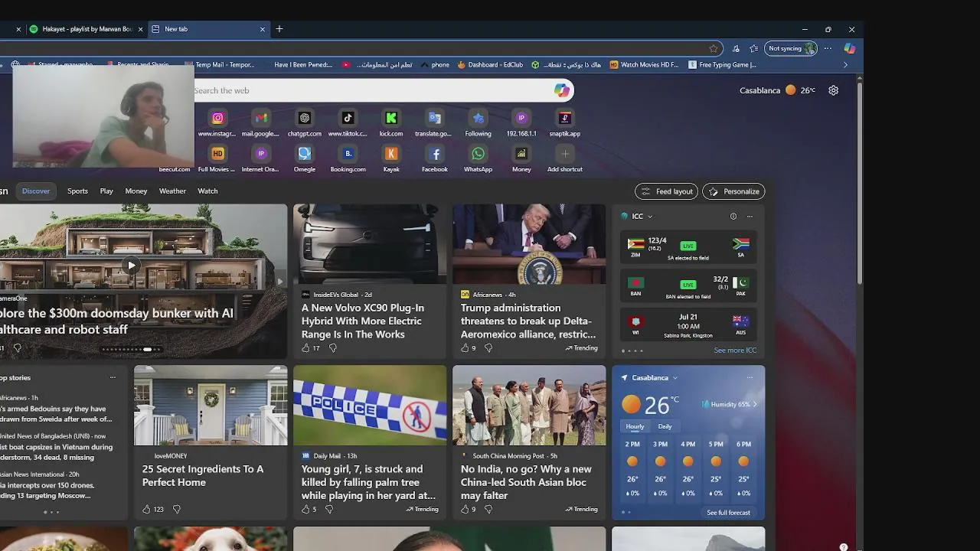Image resolution: width=980 pixels, height=551 pixels.
Task: Open the Following shortcut tile
Action: 478,118
